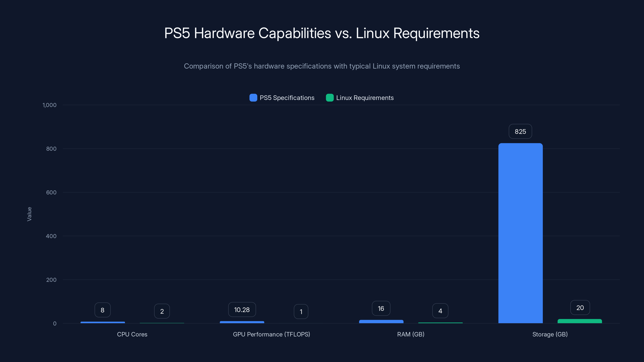Screen dimensions: 644x362
Task: Click the CPU Cores axis label
Action: pos(132,334)
